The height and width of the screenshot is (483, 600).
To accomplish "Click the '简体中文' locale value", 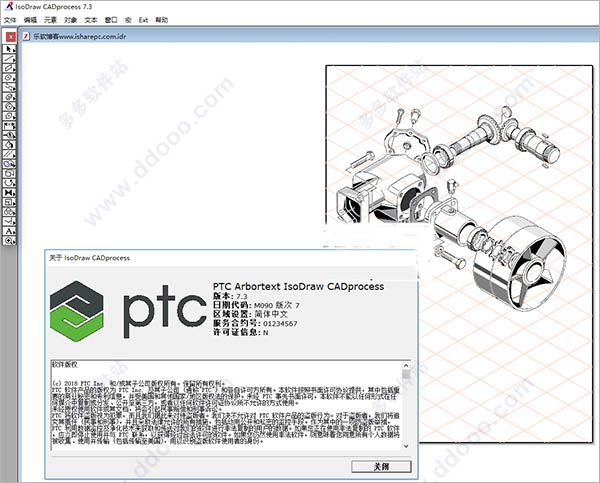I will point(271,314).
